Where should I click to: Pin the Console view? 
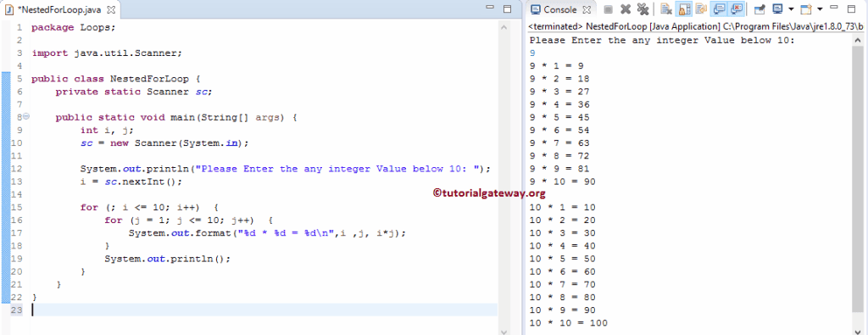(x=759, y=8)
